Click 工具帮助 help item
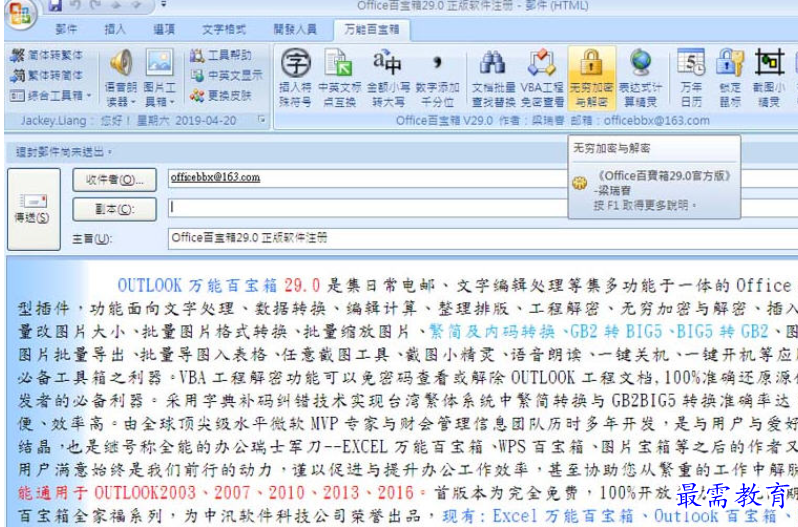 tap(221, 55)
